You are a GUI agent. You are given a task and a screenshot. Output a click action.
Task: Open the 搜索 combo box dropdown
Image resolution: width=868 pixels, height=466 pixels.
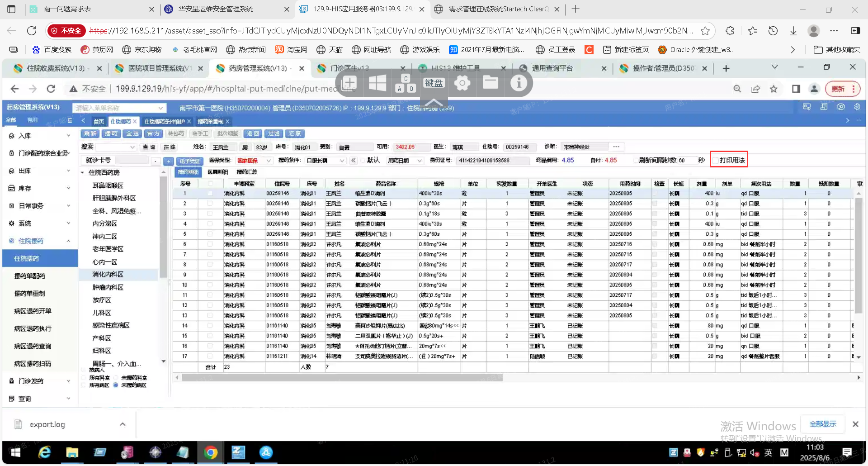116,147
